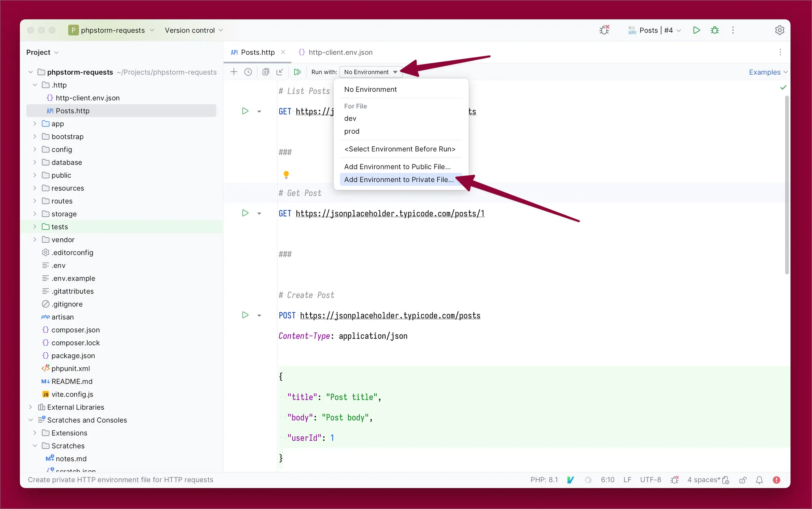
Task: Click the green Run button in title bar
Action: click(x=697, y=30)
